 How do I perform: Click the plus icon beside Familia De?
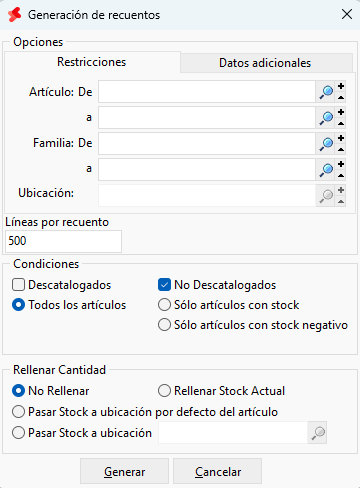pyautogui.click(x=341, y=138)
